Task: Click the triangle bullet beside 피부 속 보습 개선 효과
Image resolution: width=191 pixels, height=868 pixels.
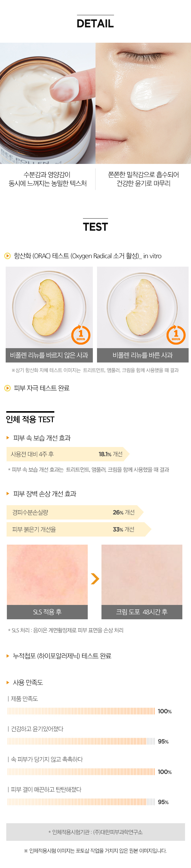Action: click(8, 437)
